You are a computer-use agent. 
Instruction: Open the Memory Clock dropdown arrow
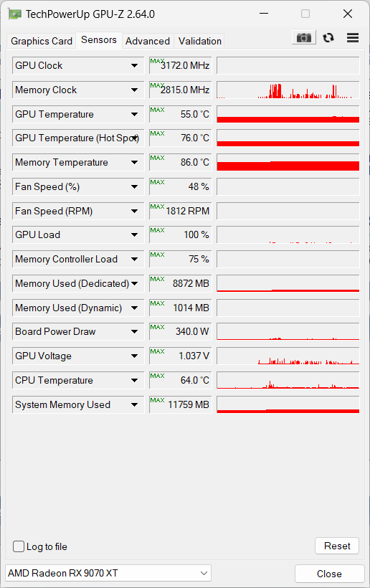click(x=134, y=90)
